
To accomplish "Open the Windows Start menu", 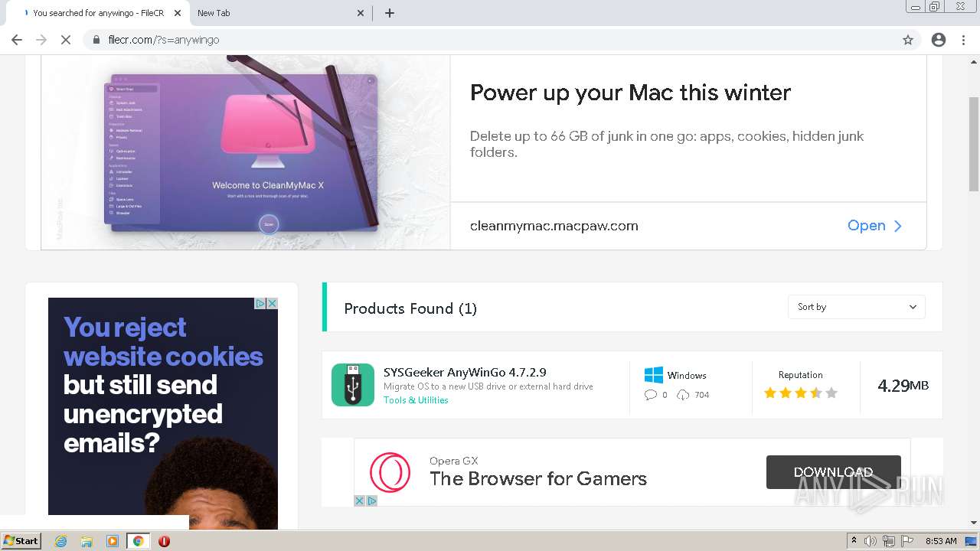I will point(21,541).
